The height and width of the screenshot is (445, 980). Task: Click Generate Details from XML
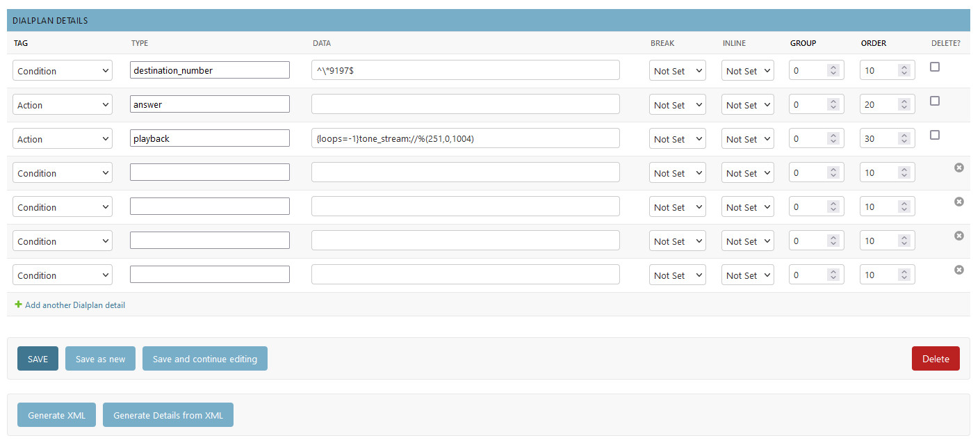point(168,415)
